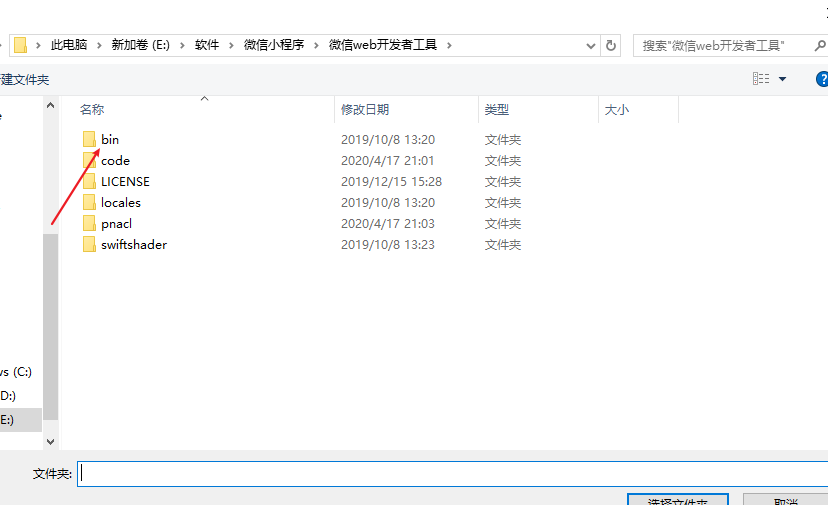Screen dimensions: 828x505
Task: Click 文件夹 type in bin row
Action: [x=503, y=139]
